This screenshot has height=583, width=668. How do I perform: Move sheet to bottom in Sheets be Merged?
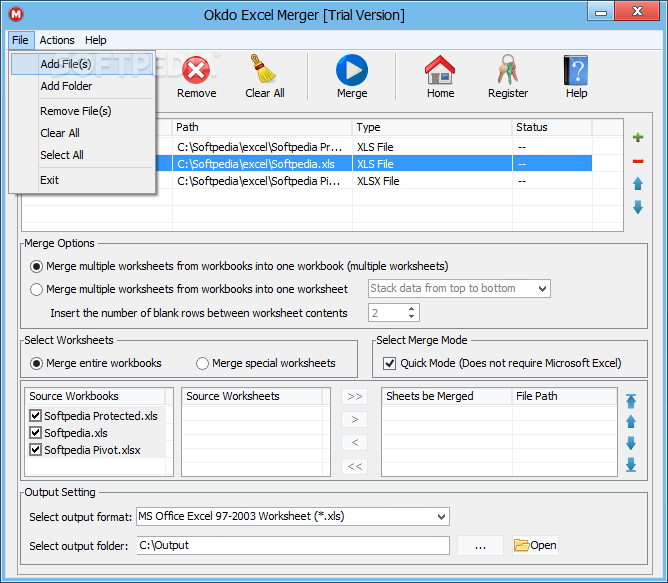tap(631, 465)
